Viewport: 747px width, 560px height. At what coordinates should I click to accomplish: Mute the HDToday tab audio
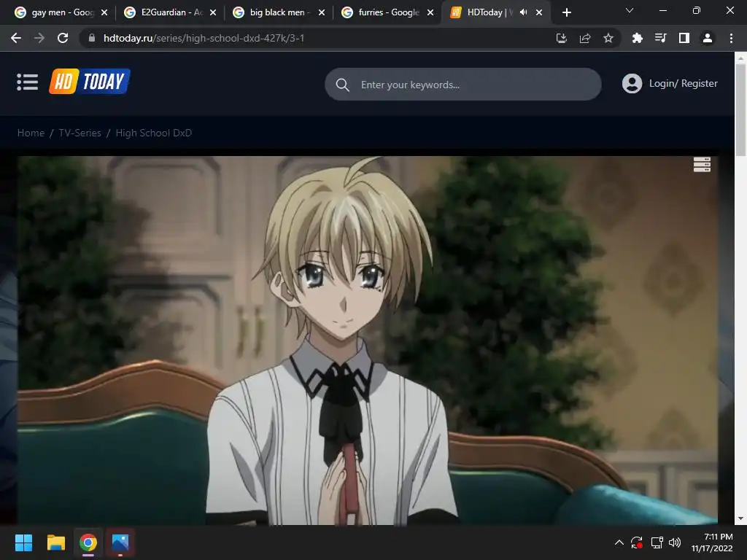coord(523,12)
